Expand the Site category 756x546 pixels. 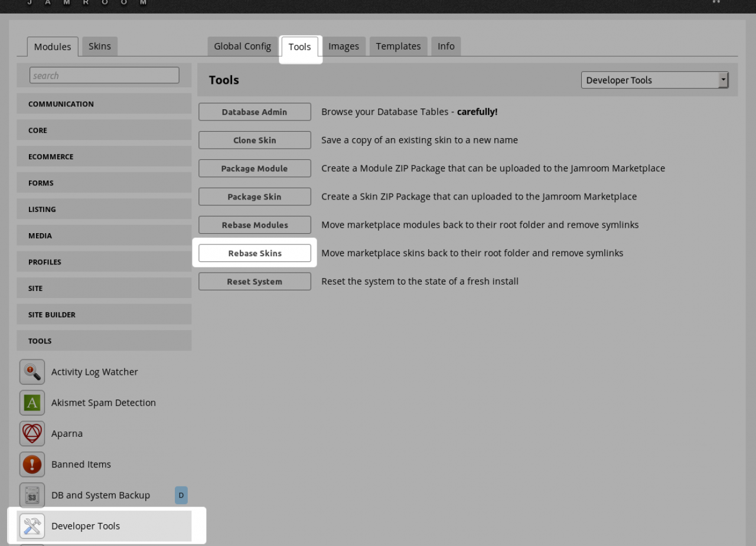(104, 288)
